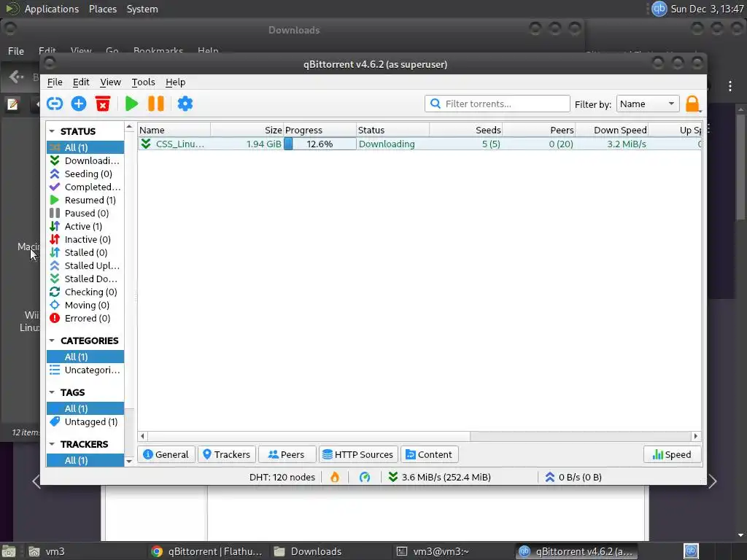
Task: Click the qBittorrent tray icon in top panel
Action: (x=659, y=9)
